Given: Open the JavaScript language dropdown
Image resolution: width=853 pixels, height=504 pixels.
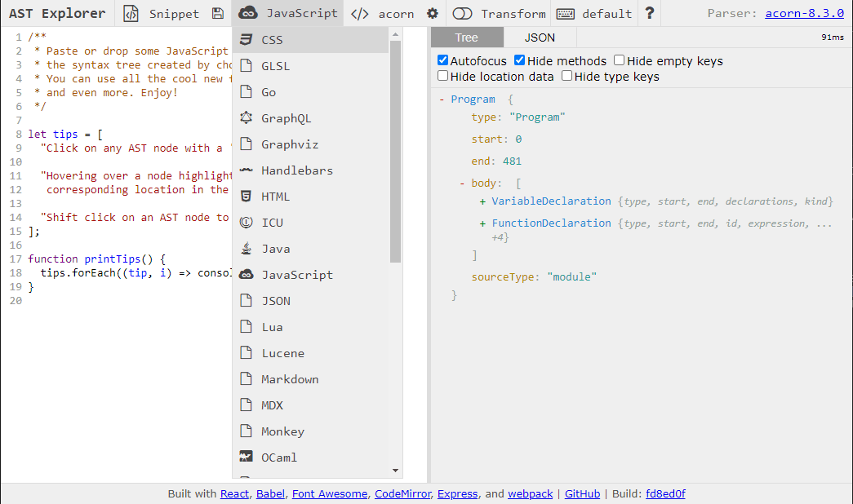Looking at the screenshot, I should coord(288,13).
